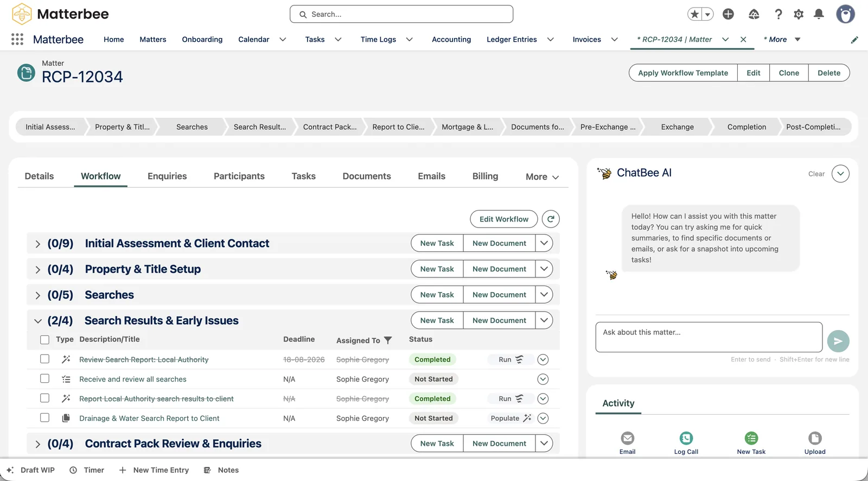Open the user profile avatar

click(845, 14)
